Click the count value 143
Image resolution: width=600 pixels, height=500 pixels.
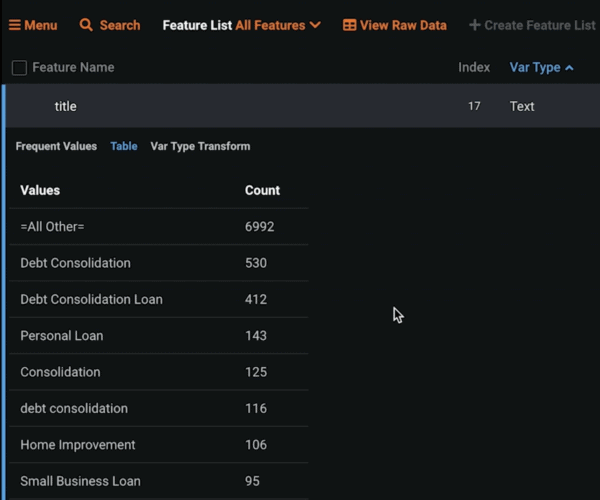tap(256, 336)
